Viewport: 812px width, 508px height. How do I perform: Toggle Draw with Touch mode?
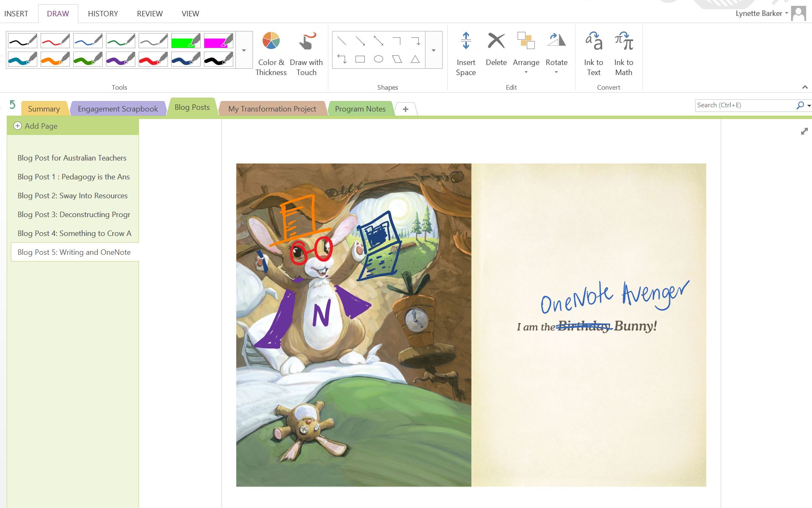[x=306, y=54]
